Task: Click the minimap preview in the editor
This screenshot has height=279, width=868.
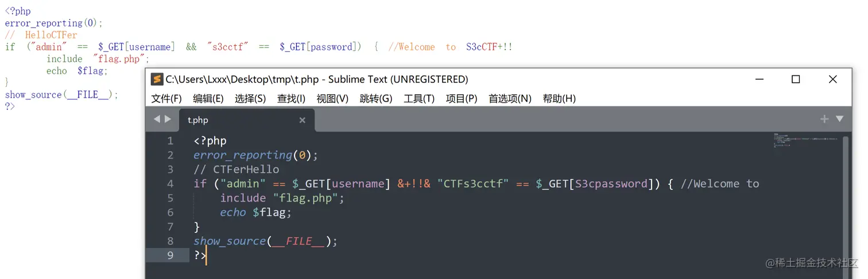Action: [x=807, y=141]
